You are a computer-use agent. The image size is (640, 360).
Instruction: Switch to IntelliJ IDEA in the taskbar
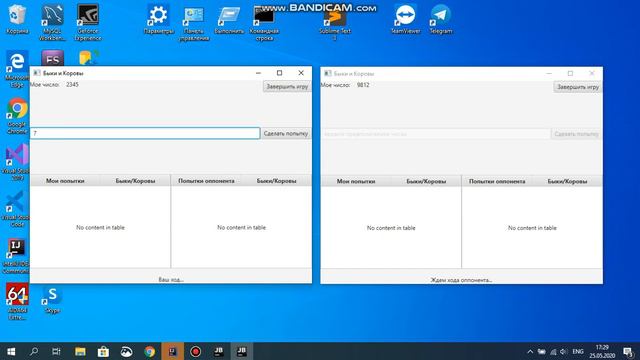pyautogui.click(x=173, y=351)
